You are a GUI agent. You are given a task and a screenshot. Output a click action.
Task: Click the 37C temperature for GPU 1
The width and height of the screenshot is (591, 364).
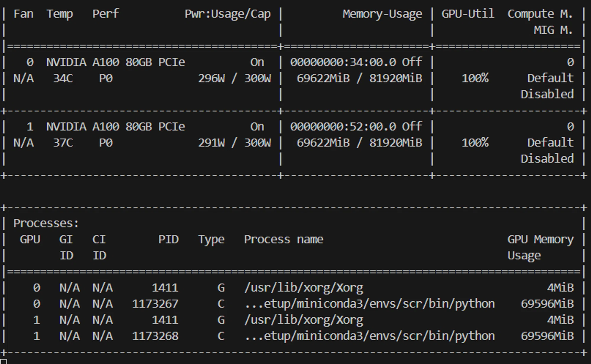[63, 143]
